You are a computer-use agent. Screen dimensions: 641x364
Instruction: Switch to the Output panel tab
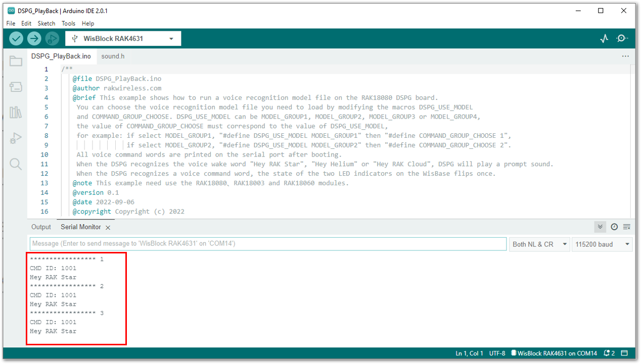point(41,227)
